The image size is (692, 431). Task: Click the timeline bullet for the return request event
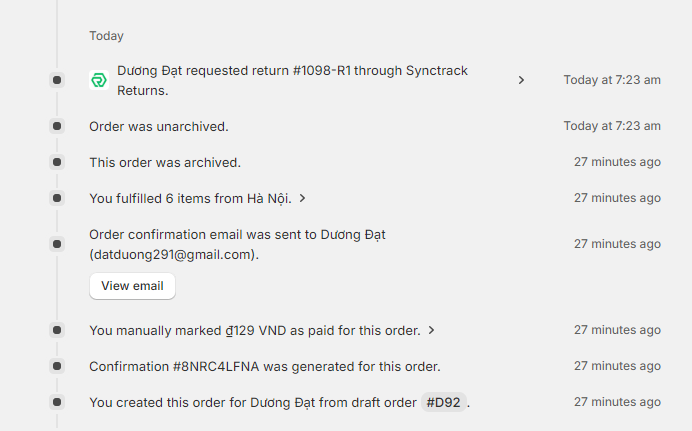[57, 80]
